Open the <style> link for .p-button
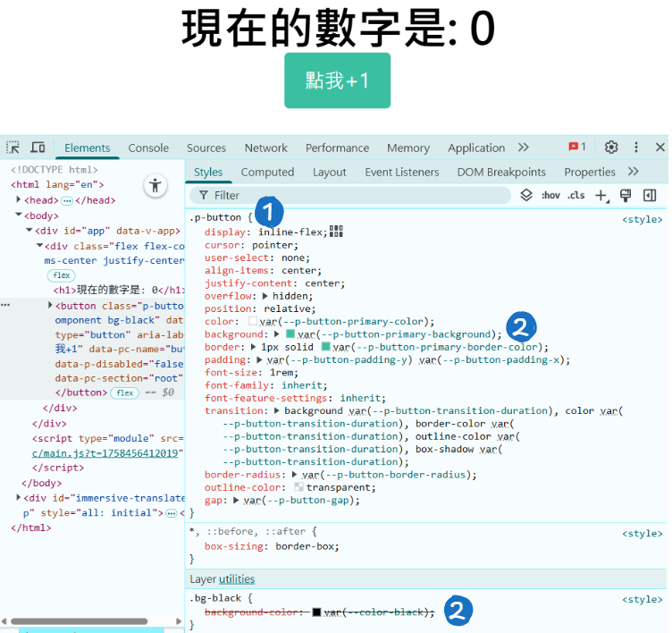This screenshot has width=672, height=633. click(643, 219)
